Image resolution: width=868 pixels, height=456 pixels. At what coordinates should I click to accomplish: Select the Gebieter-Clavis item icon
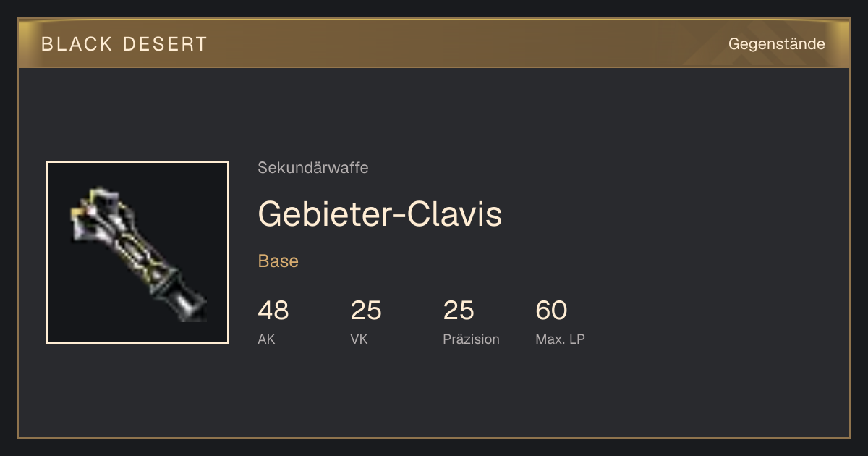pyautogui.click(x=137, y=253)
